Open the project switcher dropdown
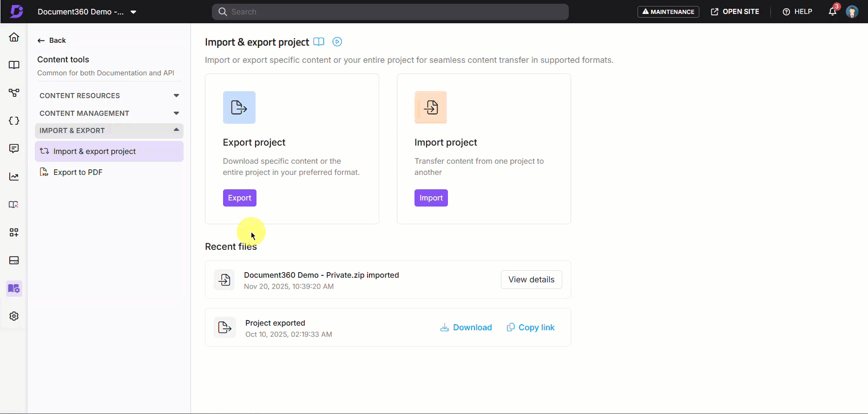Viewport: 868px width, 414px height. [133, 12]
